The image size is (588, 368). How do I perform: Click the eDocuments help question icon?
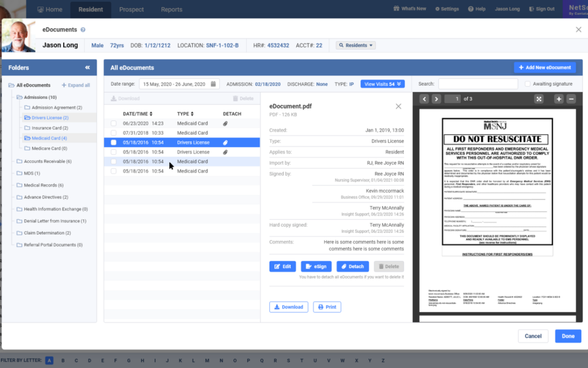[83, 30]
